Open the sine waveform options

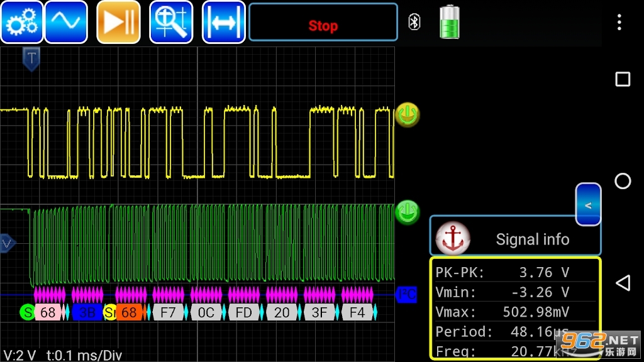(66, 22)
